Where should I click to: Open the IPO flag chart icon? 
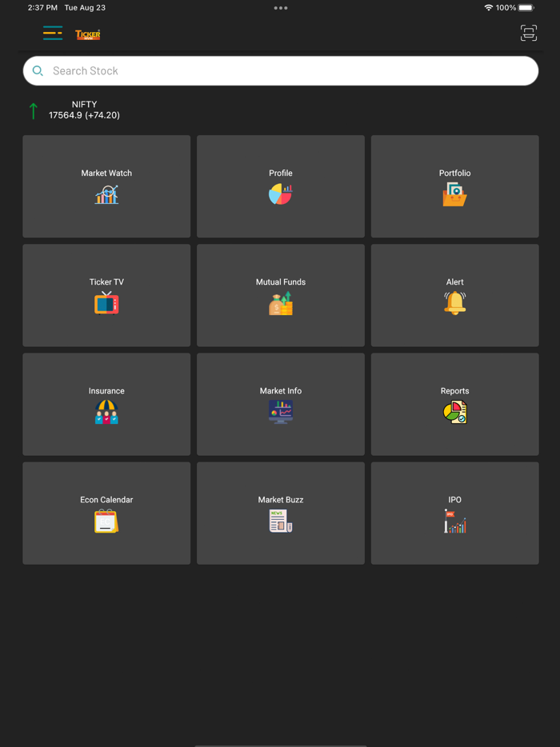[454, 521]
